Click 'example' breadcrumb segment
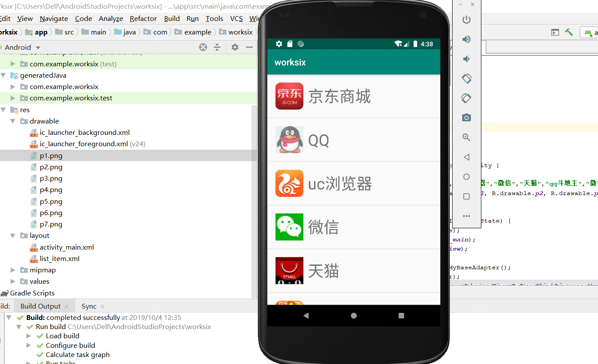 tap(198, 32)
